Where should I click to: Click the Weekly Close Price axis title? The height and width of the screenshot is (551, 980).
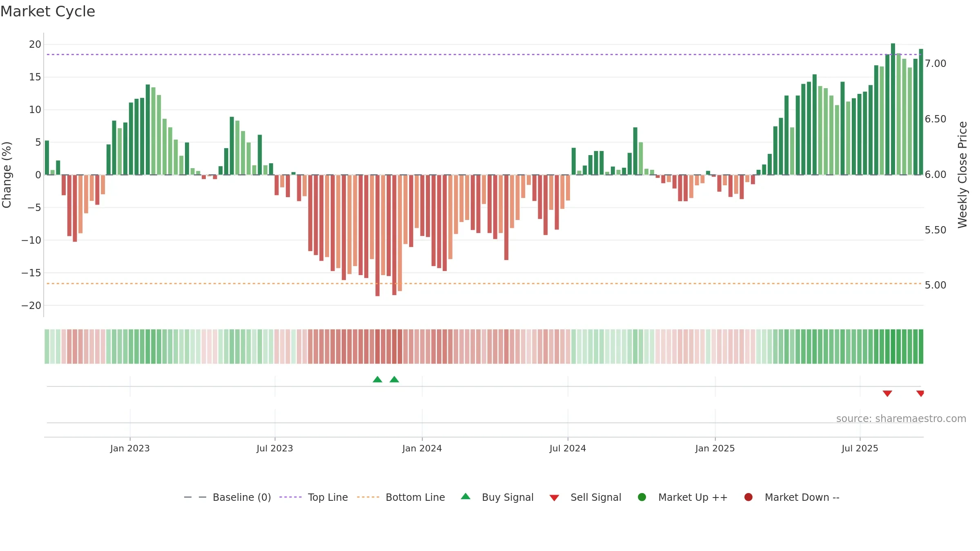[x=962, y=175]
